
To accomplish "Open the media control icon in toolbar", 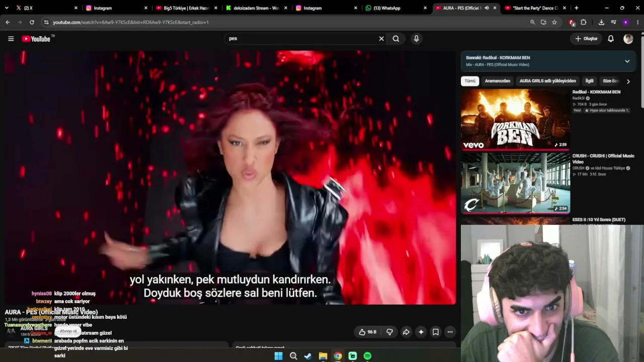I will click(613, 22).
